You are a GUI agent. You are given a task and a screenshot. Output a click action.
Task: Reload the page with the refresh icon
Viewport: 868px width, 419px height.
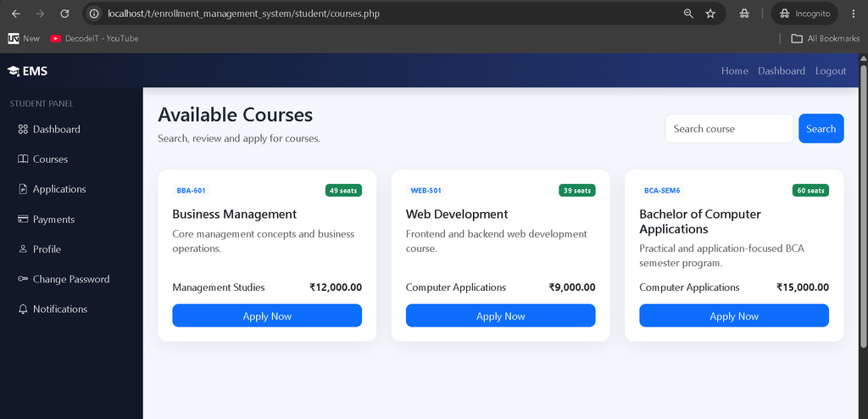[x=64, y=14]
